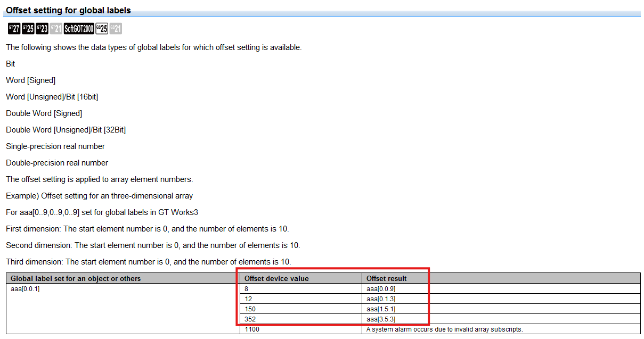The image size is (644, 339).
Task: Click the GT23 model badge
Action: (42, 29)
